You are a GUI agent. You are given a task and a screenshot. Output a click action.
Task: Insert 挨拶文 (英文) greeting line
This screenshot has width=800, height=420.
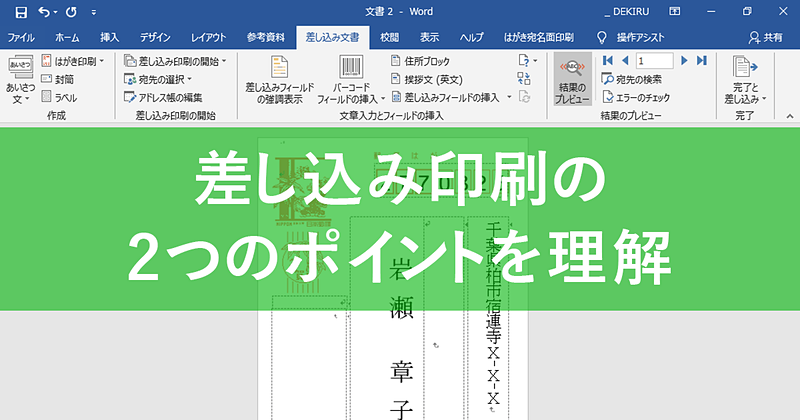pos(427,80)
